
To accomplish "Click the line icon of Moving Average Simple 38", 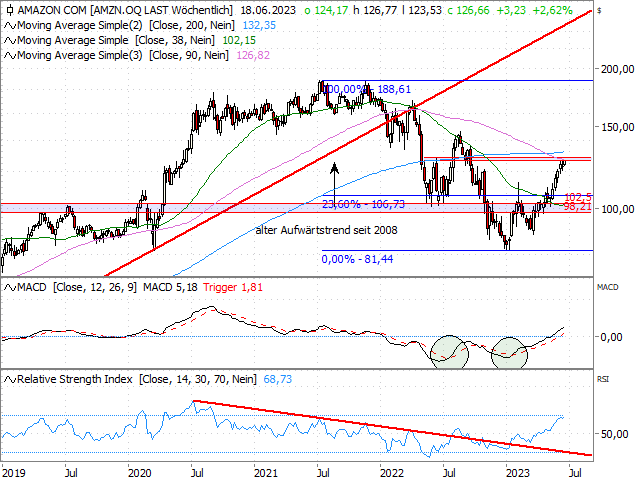I will pyautogui.click(x=10, y=41).
